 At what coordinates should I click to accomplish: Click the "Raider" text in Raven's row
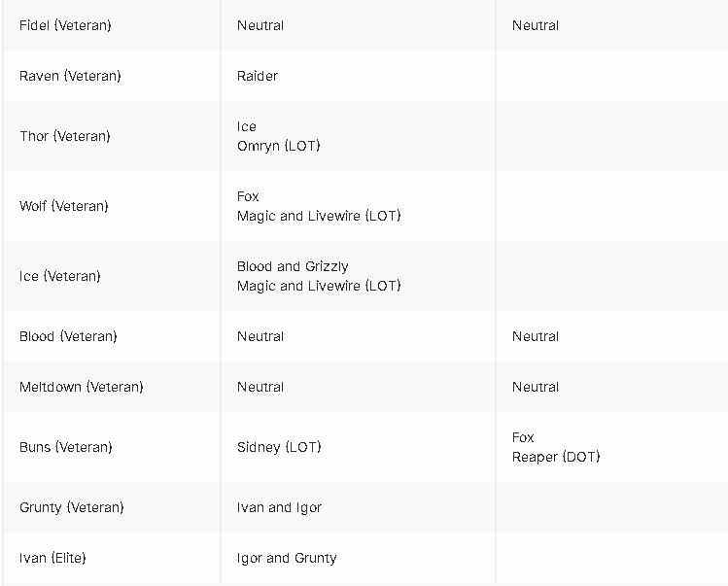258,76
